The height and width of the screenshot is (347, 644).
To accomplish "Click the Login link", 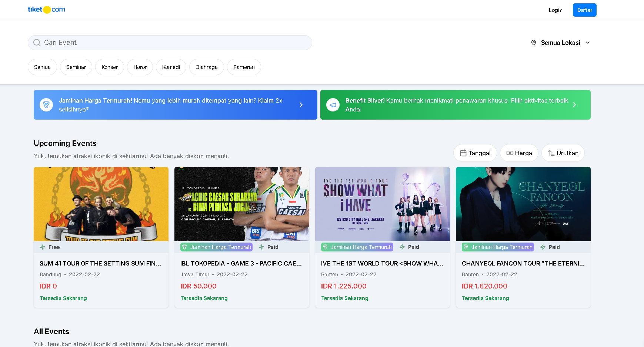I will click(x=555, y=10).
